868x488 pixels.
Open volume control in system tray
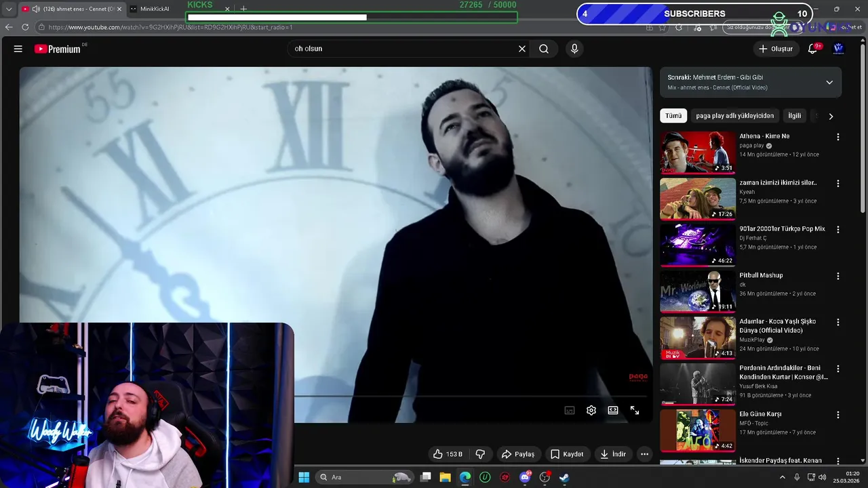[x=823, y=477]
